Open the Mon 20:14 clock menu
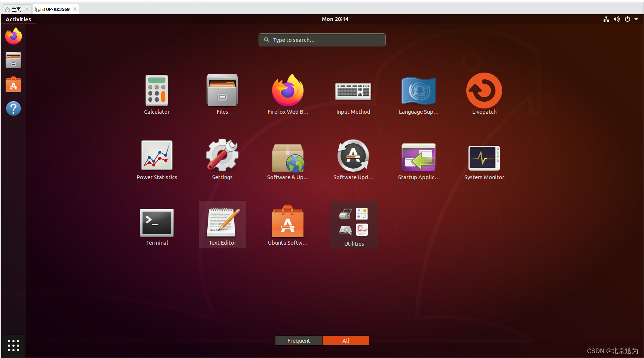This screenshot has width=644, height=358. [x=335, y=19]
